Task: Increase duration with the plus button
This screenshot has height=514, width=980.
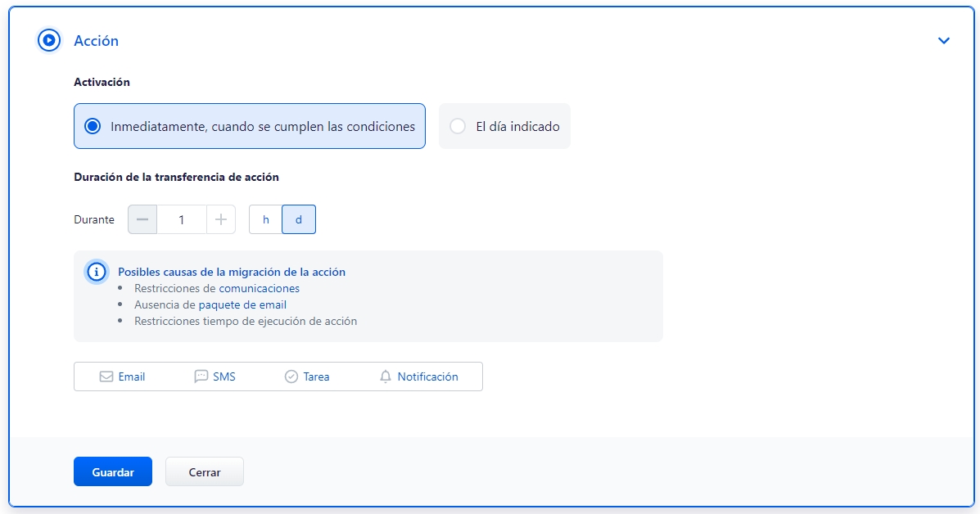Action: (x=220, y=219)
